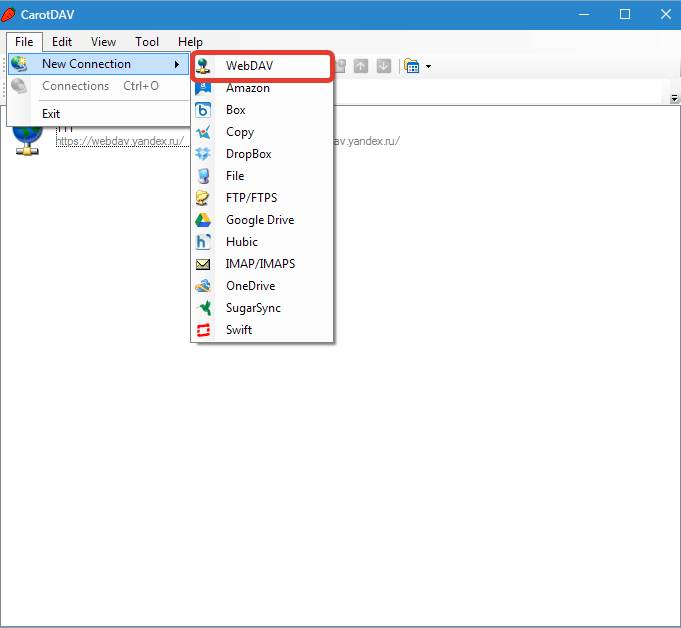Click the Google Drive triangle icon
Screen dimensions: 681x628
(203, 220)
